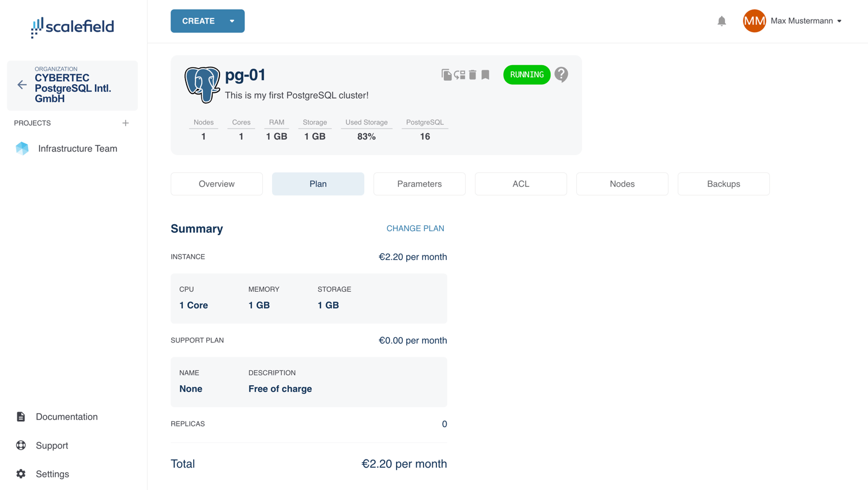
Task: Click the copy cluster icon
Action: 446,75
